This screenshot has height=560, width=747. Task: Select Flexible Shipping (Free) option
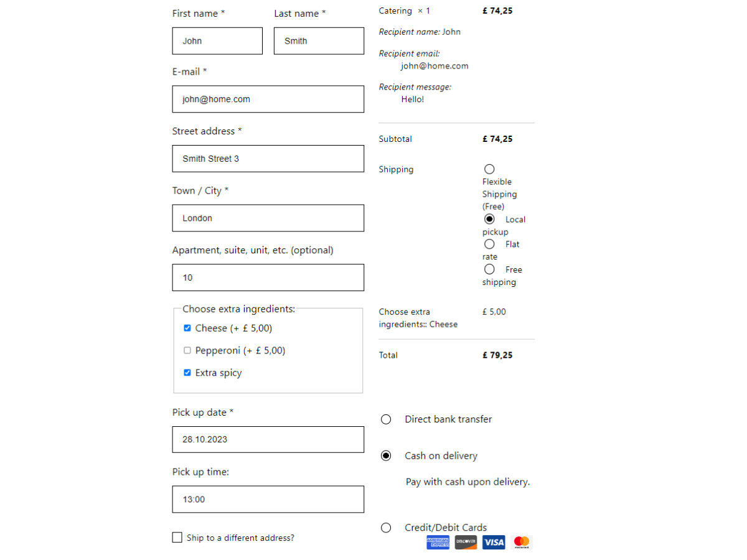(x=489, y=169)
